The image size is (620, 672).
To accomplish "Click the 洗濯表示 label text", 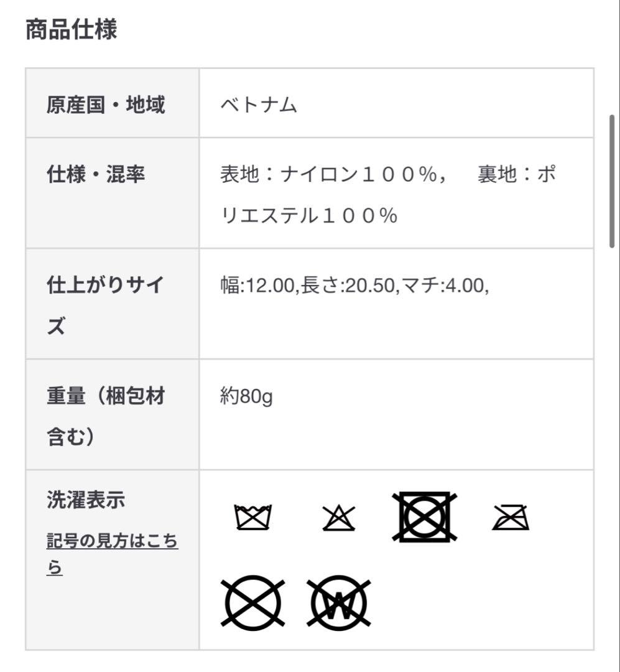I will click(86, 500).
